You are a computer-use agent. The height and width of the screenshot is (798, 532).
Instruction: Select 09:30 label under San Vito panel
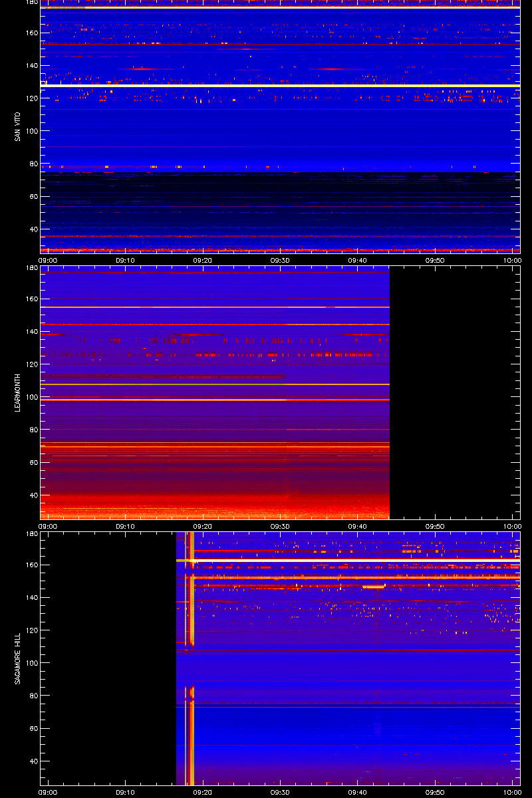(x=280, y=261)
